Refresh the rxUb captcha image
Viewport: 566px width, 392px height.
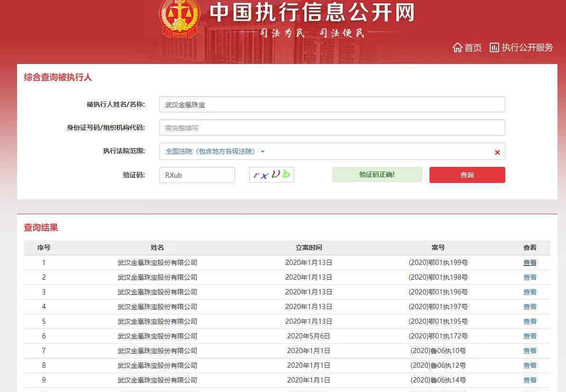(272, 175)
